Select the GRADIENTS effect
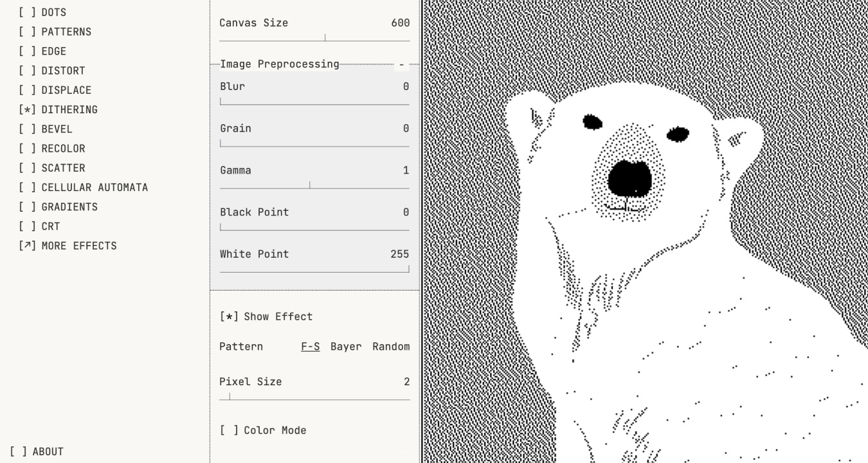The image size is (868, 463). tap(59, 206)
